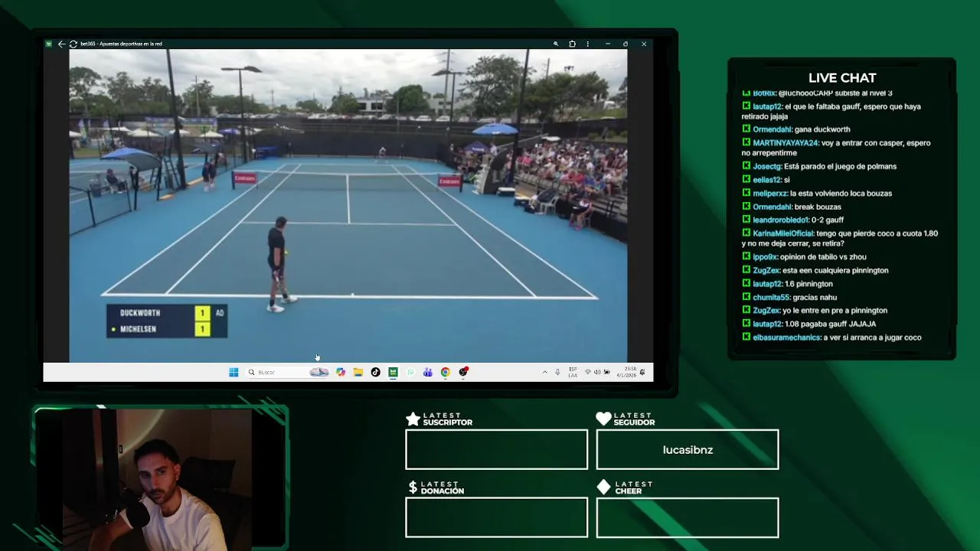Click username meliperxz in chat
This screenshot has height=551, width=980.
coord(769,194)
